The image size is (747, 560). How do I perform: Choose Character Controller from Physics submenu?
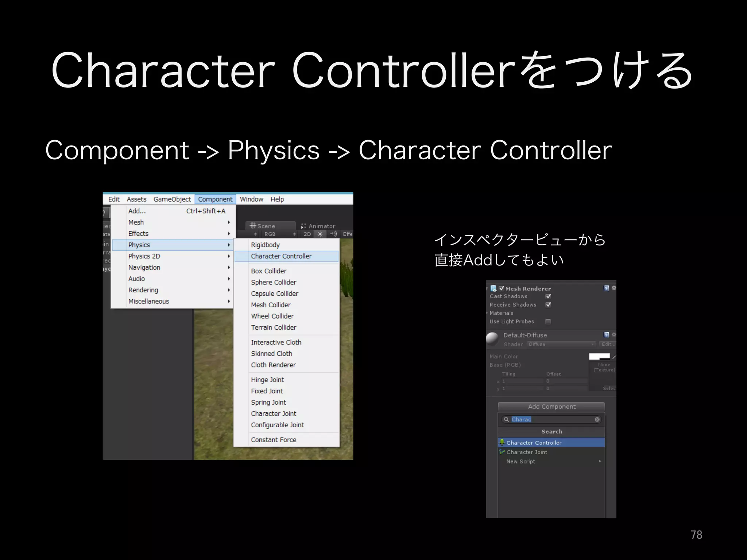coord(287,256)
